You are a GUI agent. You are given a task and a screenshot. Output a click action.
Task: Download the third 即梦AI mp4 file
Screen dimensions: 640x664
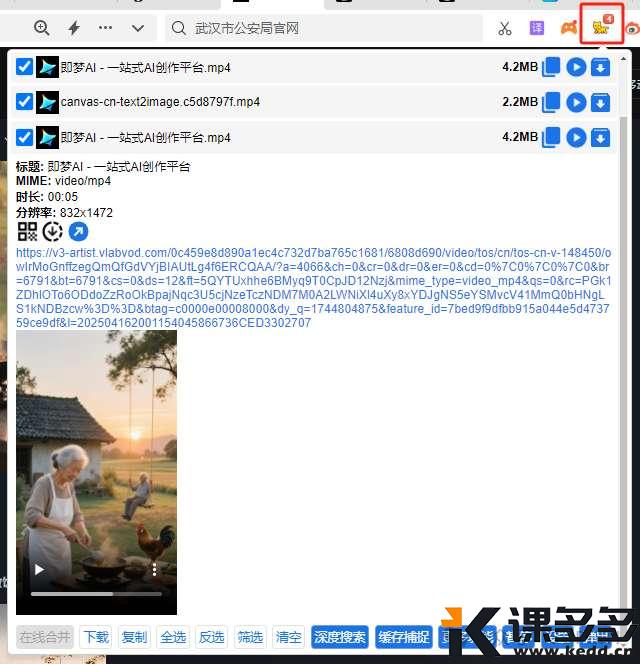[600, 137]
